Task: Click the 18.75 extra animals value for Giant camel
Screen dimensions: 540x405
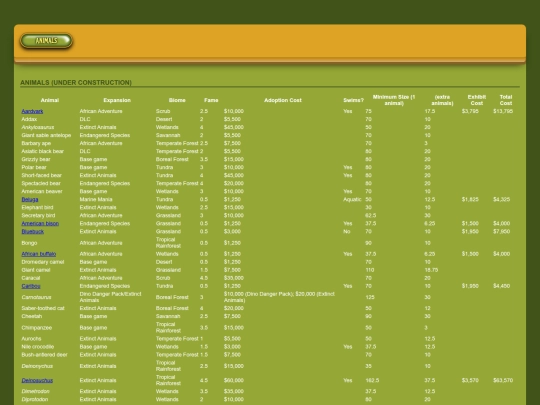Action: [431, 270]
